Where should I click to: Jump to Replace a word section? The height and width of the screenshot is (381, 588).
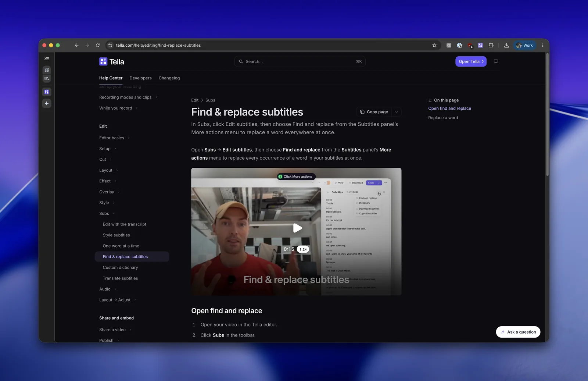pyautogui.click(x=443, y=118)
